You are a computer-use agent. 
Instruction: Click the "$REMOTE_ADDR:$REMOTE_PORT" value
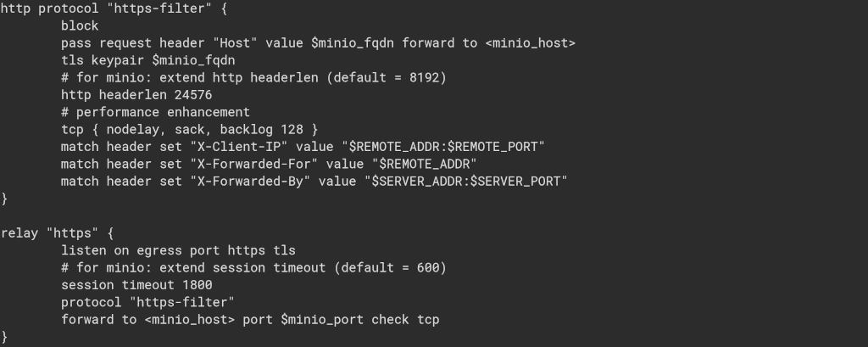click(x=442, y=147)
